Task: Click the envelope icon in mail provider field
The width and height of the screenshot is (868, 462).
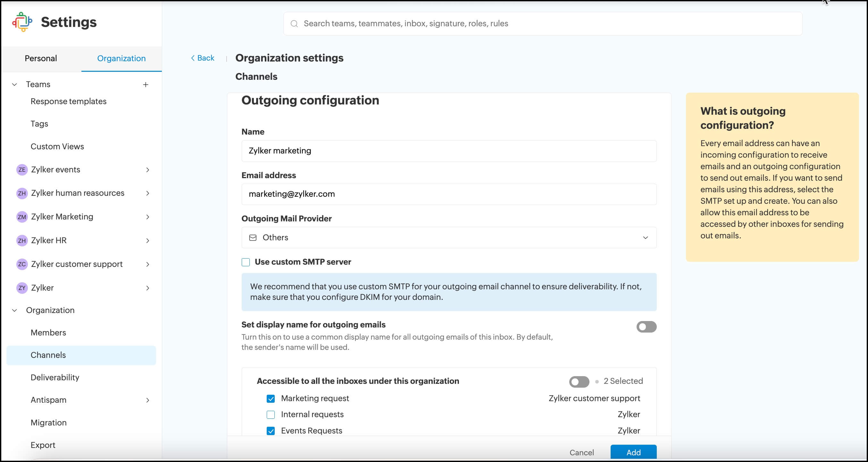Action: point(253,238)
